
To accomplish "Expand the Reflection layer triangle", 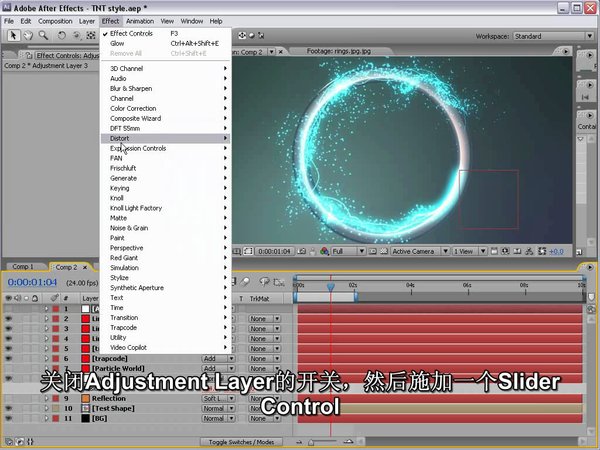I will (47, 398).
